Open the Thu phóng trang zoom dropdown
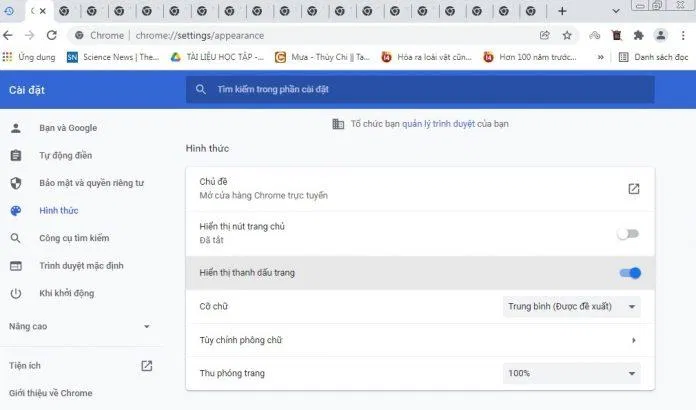This screenshot has height=410, width=696. click(571, 373)
